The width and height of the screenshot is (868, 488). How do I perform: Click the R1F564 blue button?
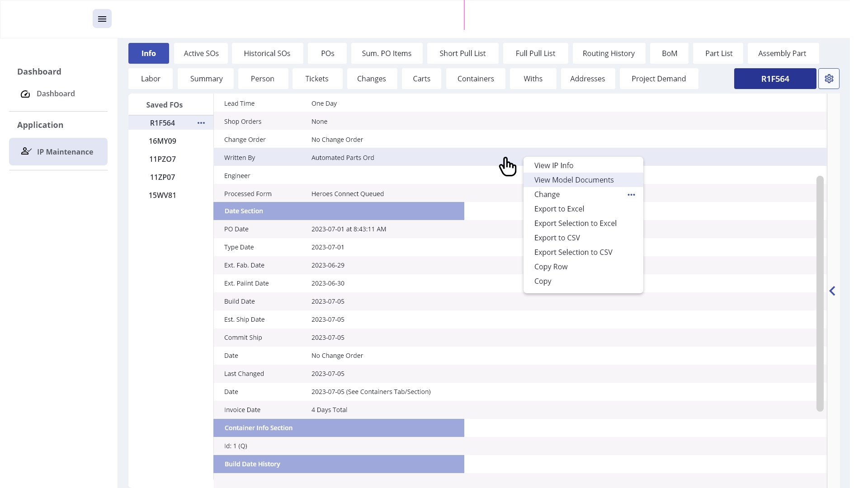point(775,79)
